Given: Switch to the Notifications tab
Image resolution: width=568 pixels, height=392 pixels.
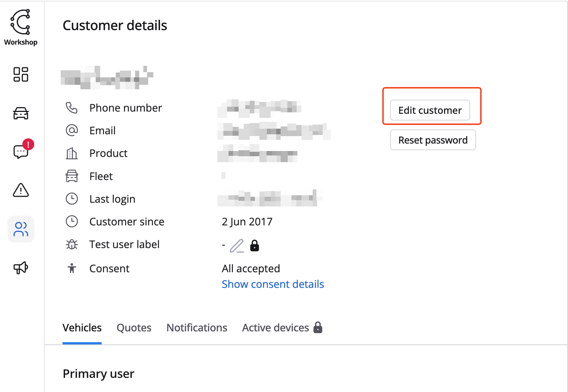Looking at the screenshot, I should (x=197, y=328).
